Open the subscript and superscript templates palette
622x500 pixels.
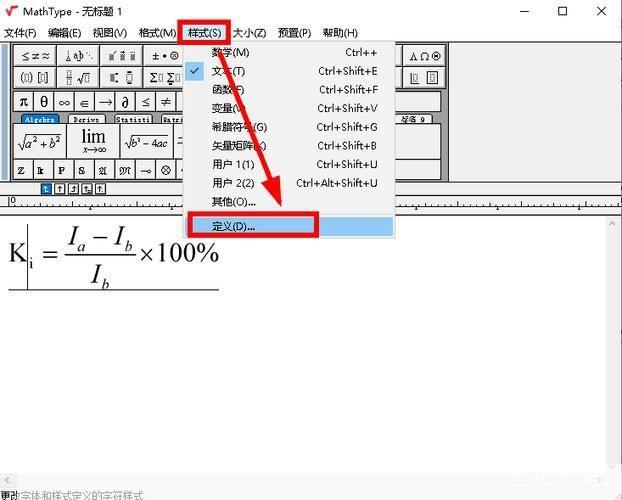click(121, 77)
